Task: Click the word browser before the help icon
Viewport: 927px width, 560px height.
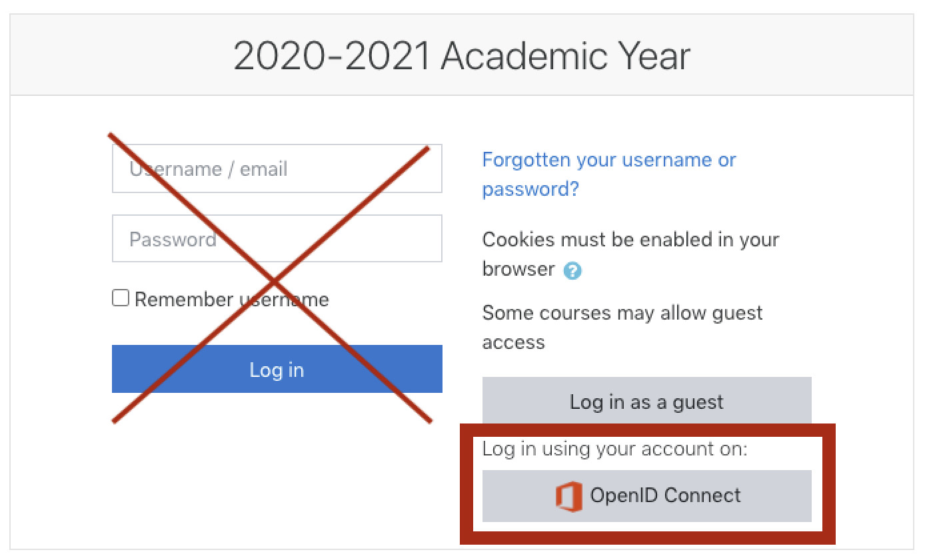Action: 518,269
